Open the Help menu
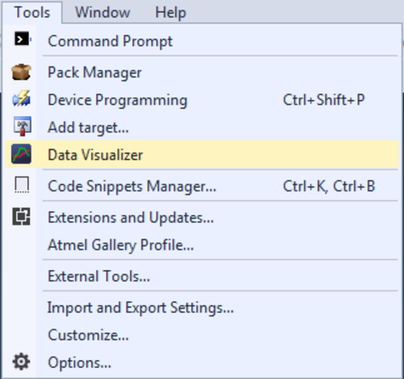 click(170, 13)
